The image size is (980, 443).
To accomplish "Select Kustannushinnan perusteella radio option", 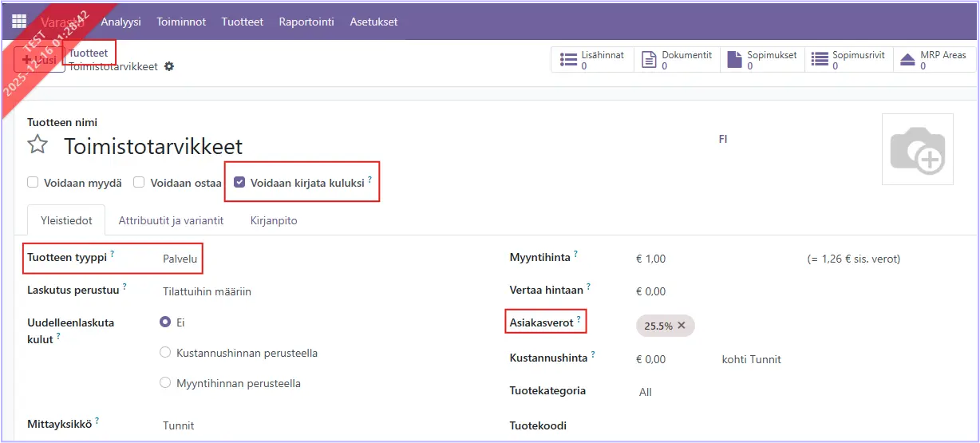I will [x=165, y=352].
